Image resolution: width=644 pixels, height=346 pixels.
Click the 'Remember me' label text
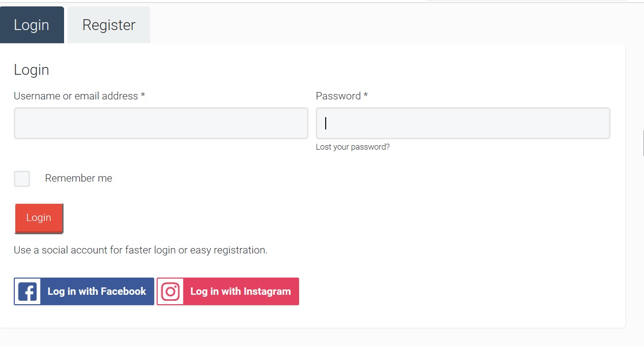click(x=78, y=179)
